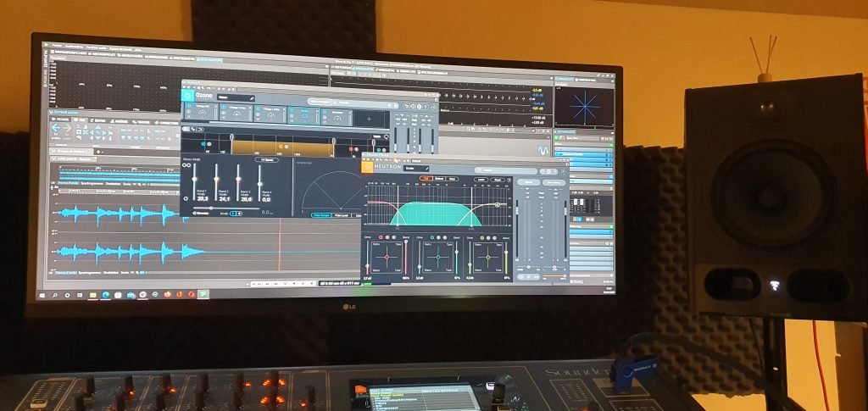Click the Ozone logo icon
The width and height of the screenshot is (868, 411).
[187, 97]
